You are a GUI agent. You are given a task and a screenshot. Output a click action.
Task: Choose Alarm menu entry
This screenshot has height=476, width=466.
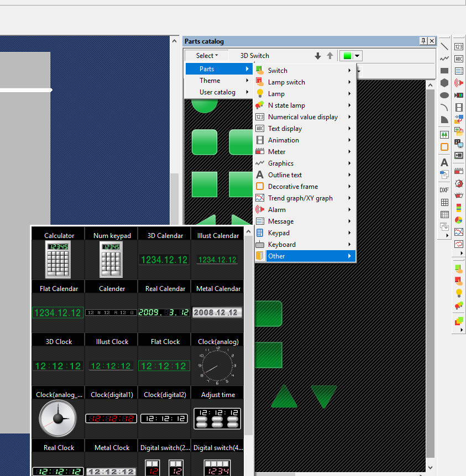(305, 209)
